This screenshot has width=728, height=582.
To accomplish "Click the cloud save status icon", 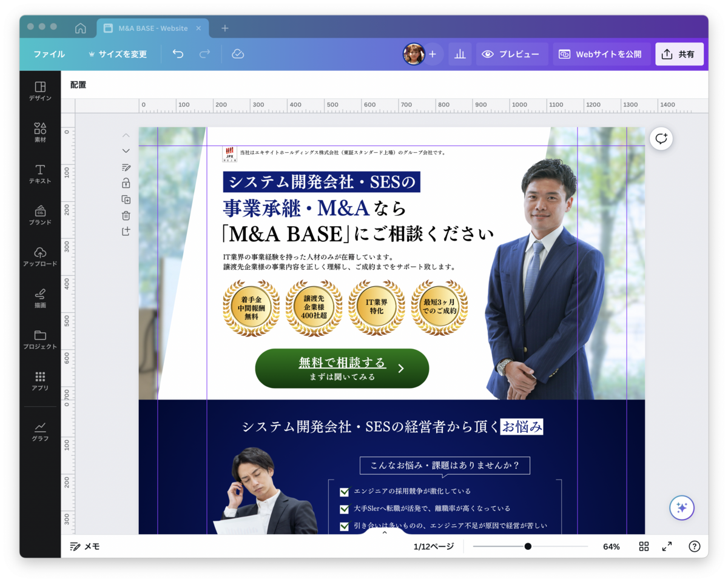I will 238,54.
